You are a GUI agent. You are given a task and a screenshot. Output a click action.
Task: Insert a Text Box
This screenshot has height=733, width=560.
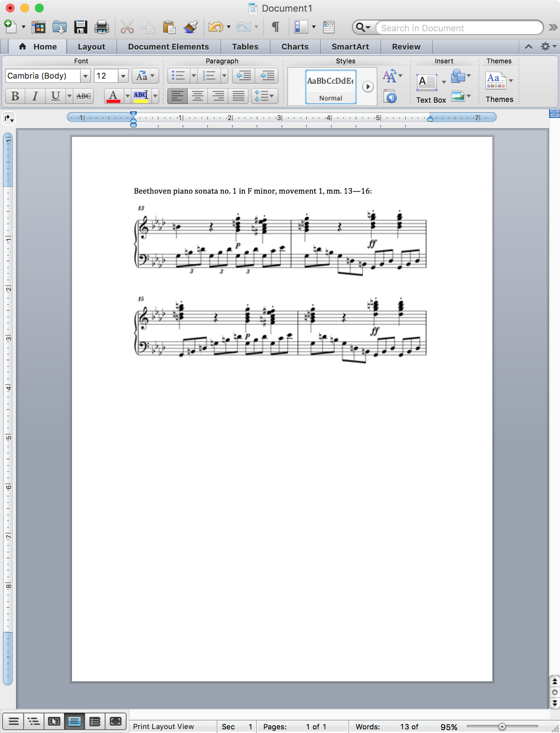427,83
